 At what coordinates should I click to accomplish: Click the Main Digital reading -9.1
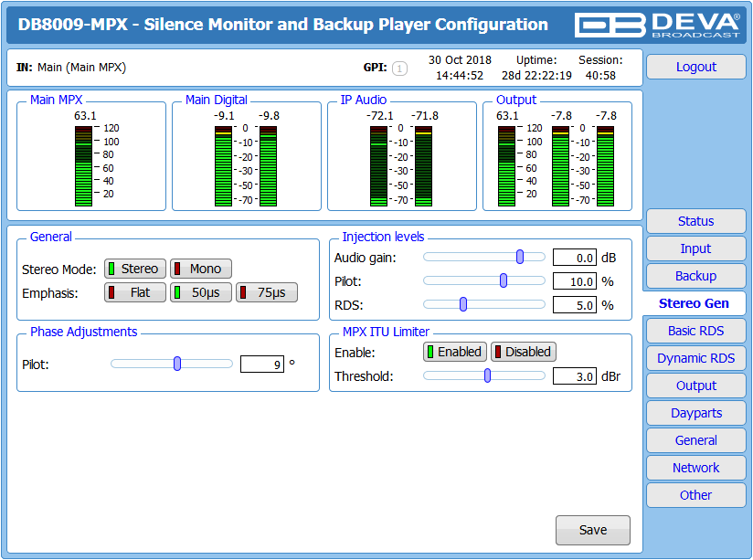tap(224, 116)
